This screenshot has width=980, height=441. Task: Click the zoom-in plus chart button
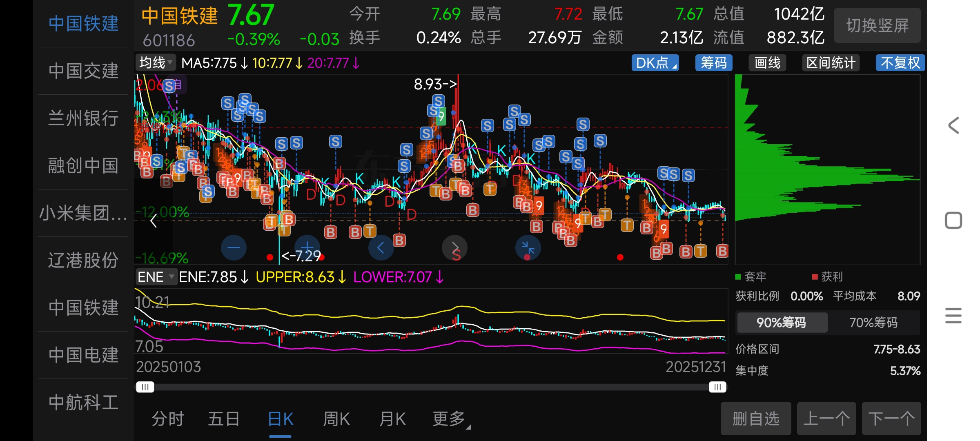307,247
